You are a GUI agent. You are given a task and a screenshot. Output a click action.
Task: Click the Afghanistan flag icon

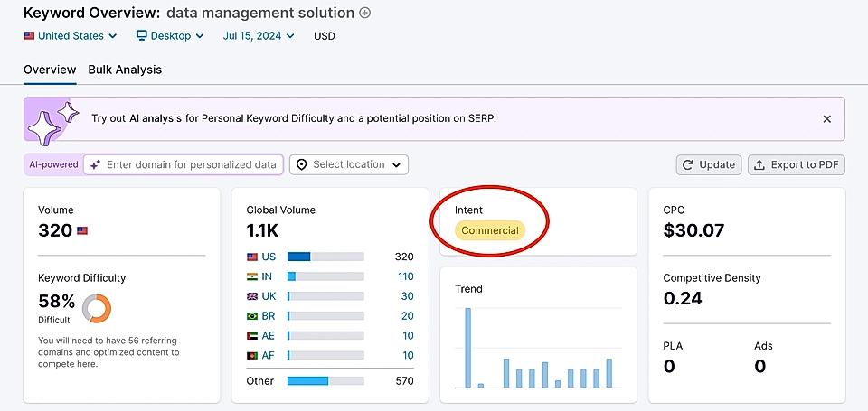[252, 355]
